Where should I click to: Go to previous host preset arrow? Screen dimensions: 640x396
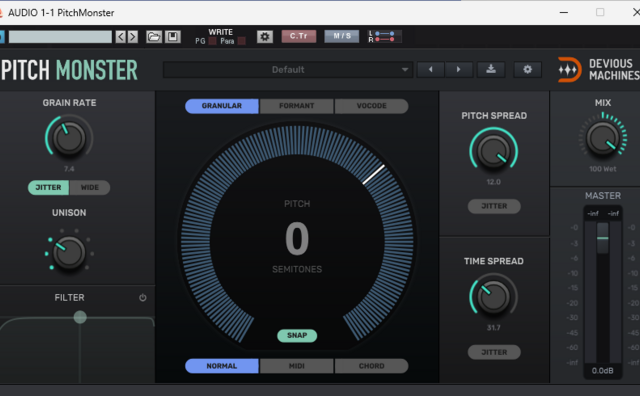point(120,37)
